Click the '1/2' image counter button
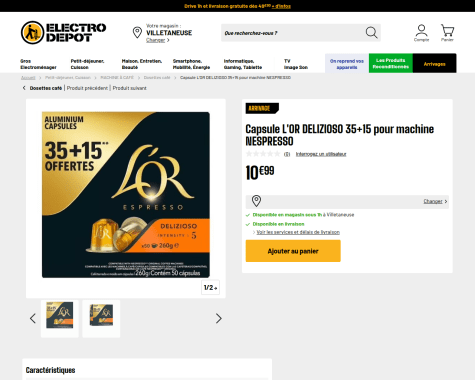 (210, 287)
